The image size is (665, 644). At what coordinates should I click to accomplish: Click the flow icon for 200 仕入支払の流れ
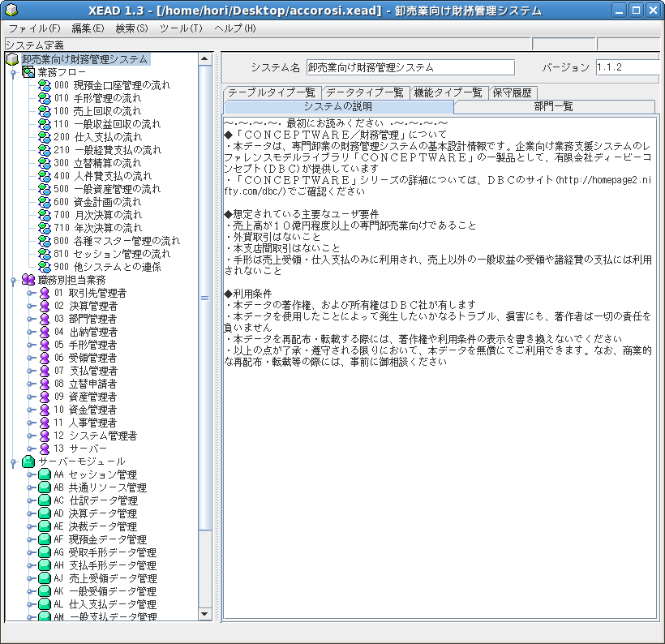[45, 137]
